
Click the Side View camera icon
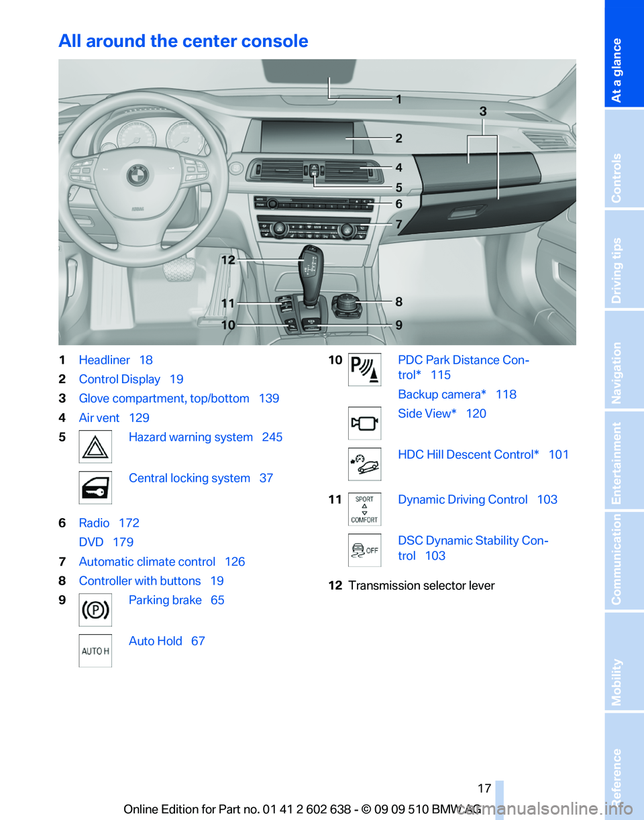[x=364, y=423]
